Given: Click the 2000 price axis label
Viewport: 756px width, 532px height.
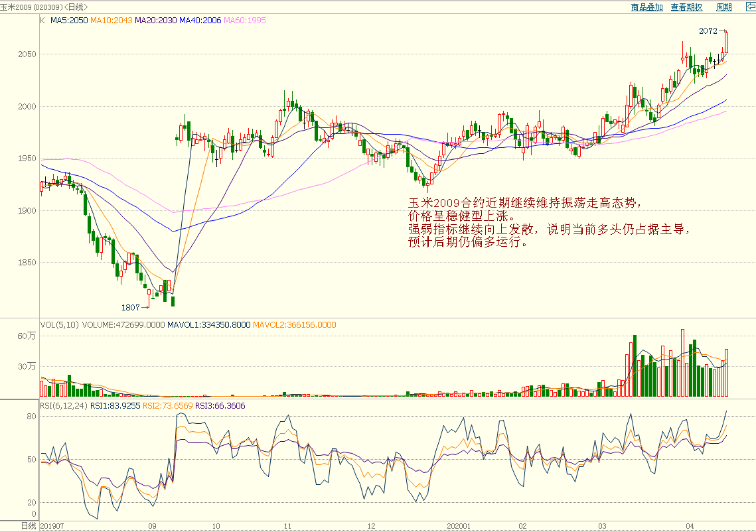Looking at the screenshot, I should [x=27, y=107].
